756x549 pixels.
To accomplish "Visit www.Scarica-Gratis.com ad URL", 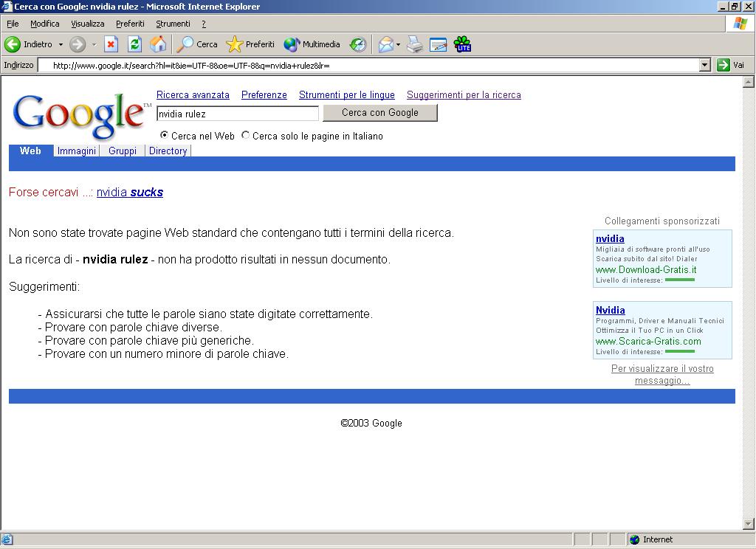I will (648, 341).
